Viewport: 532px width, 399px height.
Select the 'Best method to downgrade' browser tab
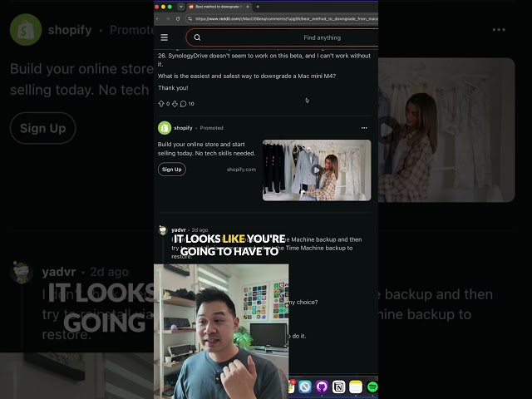[x=218, y=7]
